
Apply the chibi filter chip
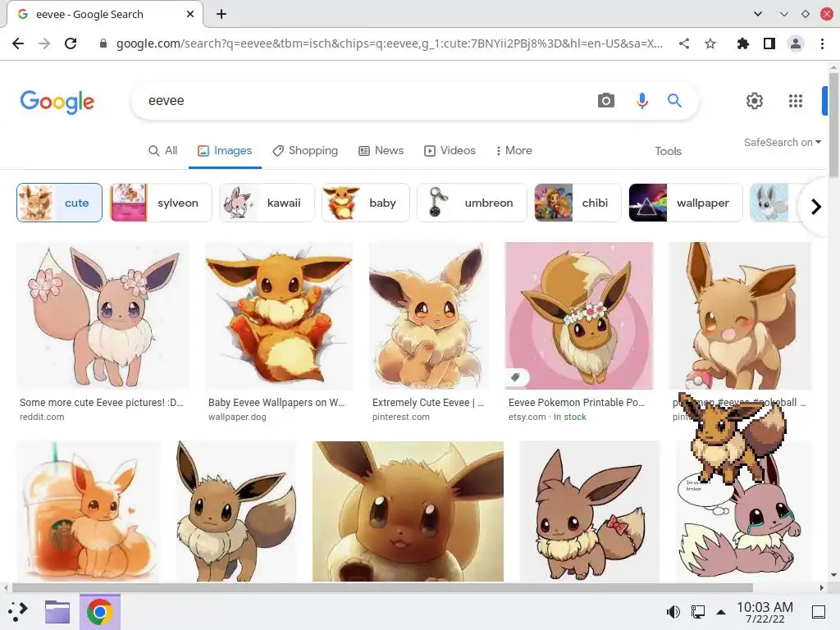577,203
